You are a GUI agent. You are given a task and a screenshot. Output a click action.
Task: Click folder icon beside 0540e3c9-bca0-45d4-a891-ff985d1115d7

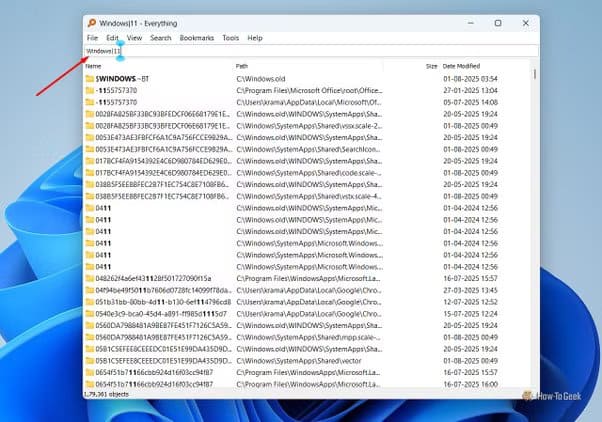pos(90,314)
